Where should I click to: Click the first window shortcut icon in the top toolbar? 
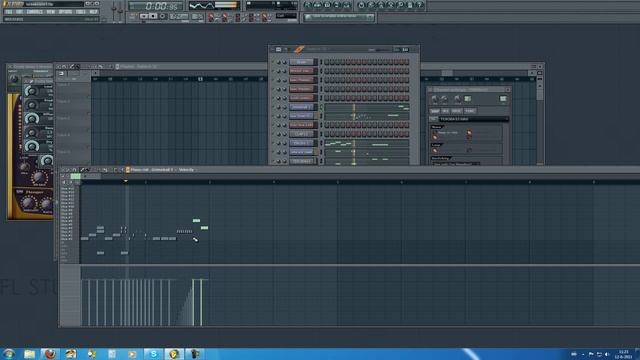point(308,5)
